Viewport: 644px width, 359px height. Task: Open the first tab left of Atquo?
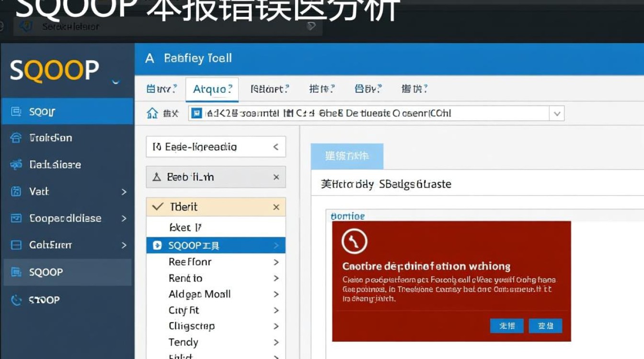click(161, 89)
